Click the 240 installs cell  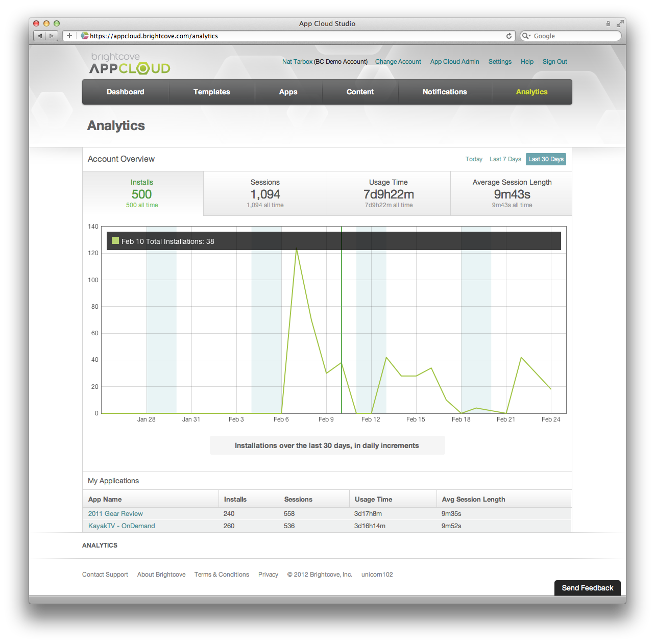(229, 513)
